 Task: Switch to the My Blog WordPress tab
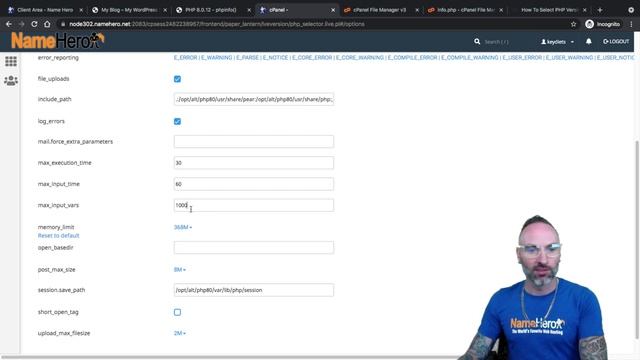pyautogui.click(x=129, y=10)
